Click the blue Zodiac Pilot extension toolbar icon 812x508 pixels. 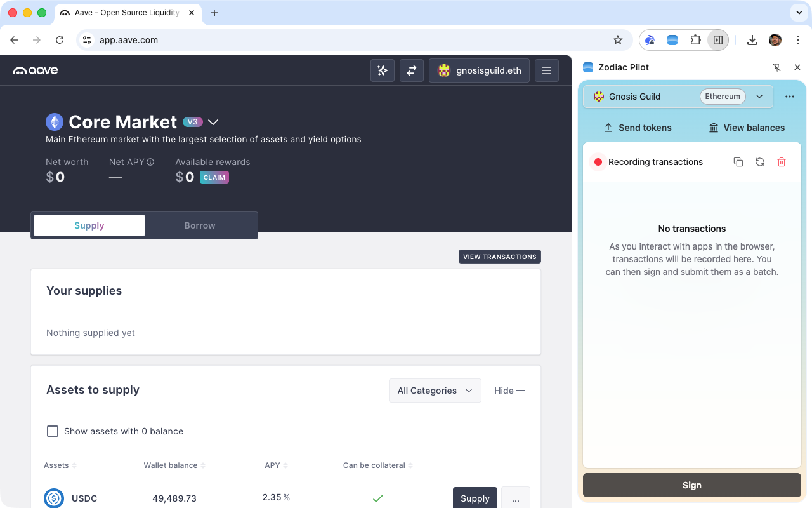(x=672, y=40)
